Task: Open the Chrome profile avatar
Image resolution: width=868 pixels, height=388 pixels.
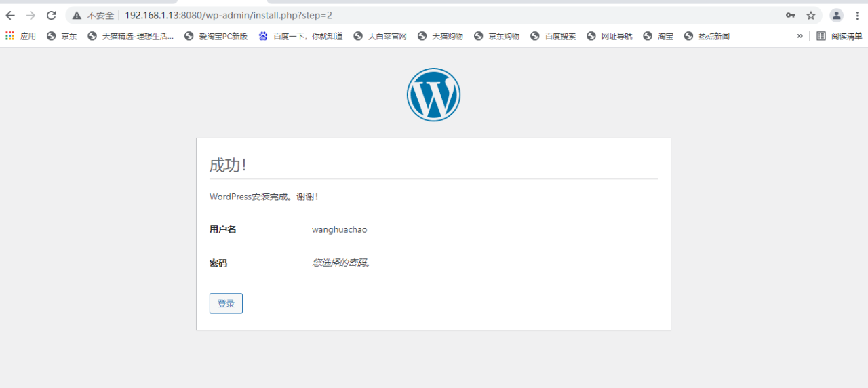Action: pos(837,15)
